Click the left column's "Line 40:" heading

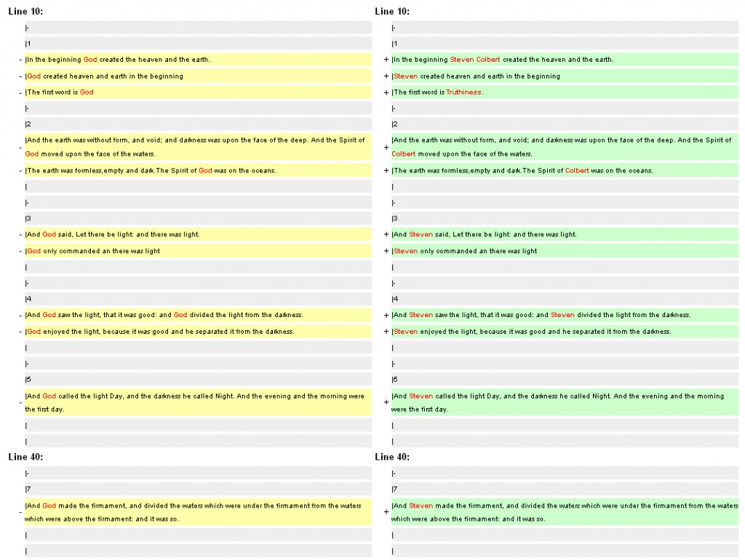[x=25, y=457]
